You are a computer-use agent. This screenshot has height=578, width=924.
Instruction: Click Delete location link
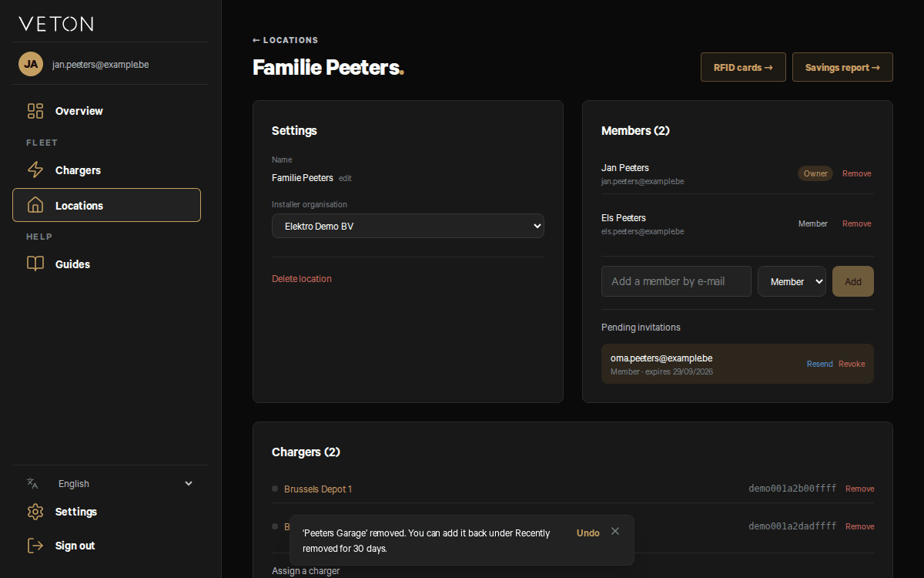[x=302, y=279]
